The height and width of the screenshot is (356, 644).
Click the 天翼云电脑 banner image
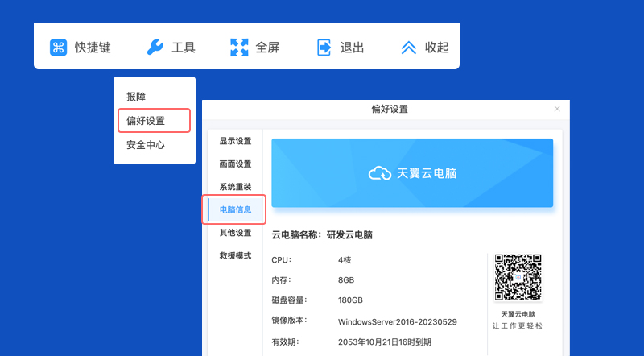click(412, 173)
